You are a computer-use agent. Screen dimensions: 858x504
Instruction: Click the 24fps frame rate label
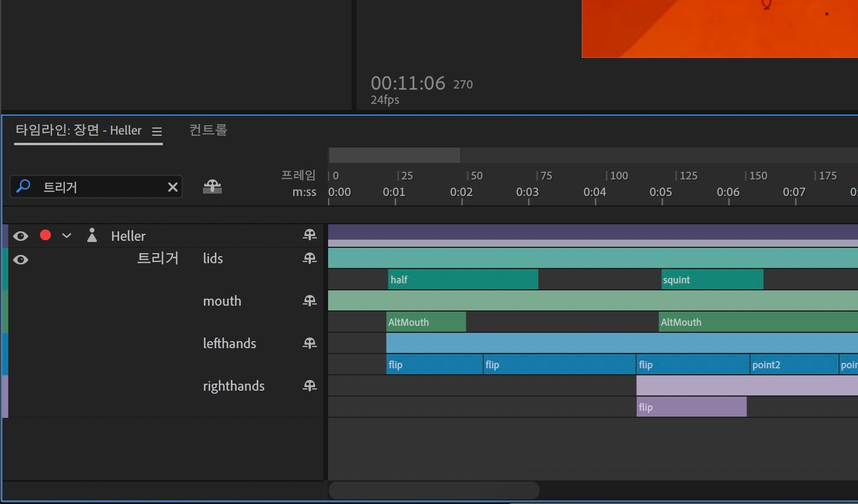click(x=385, y=100)
